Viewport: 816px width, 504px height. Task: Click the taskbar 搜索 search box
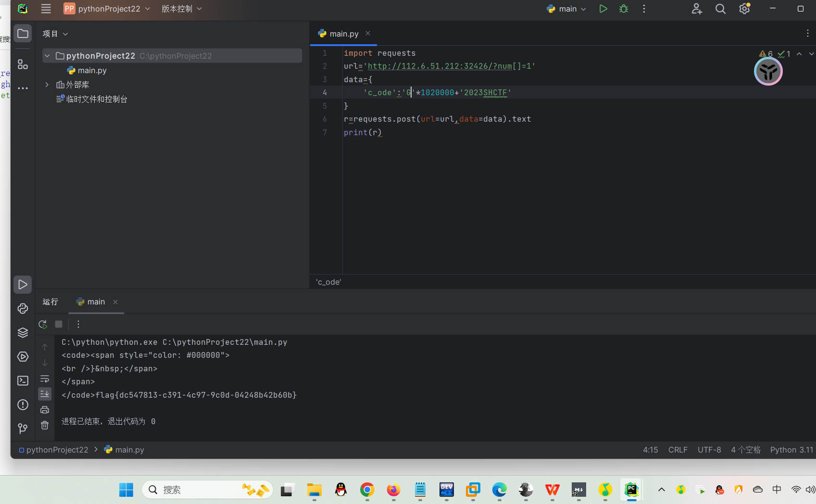tap(207, 490)
